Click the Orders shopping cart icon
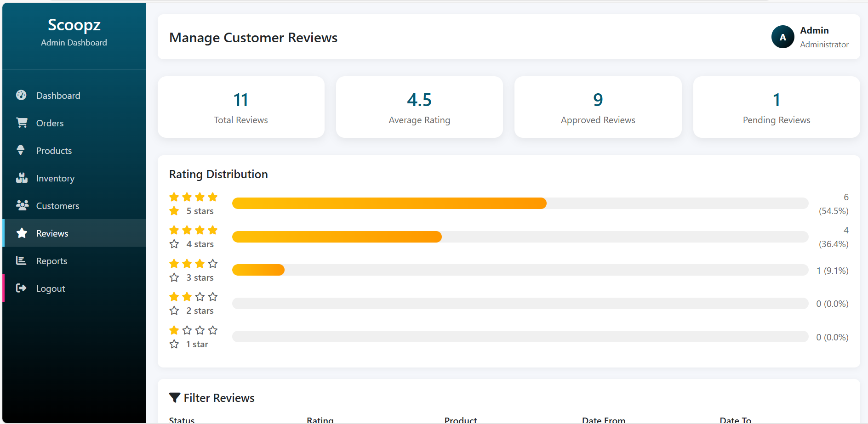The height and width of the screenshot is (424, 868). (x=22, y=123)
